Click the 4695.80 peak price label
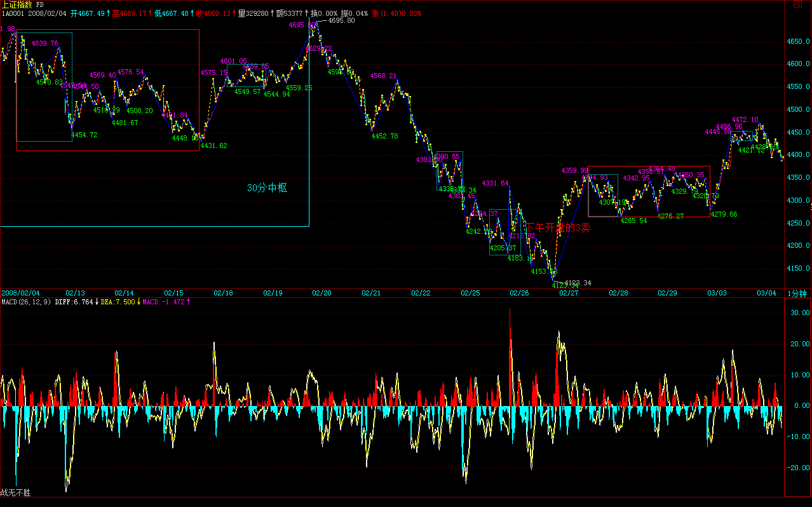This screenshot has width=812, height=507. point(341,21)
